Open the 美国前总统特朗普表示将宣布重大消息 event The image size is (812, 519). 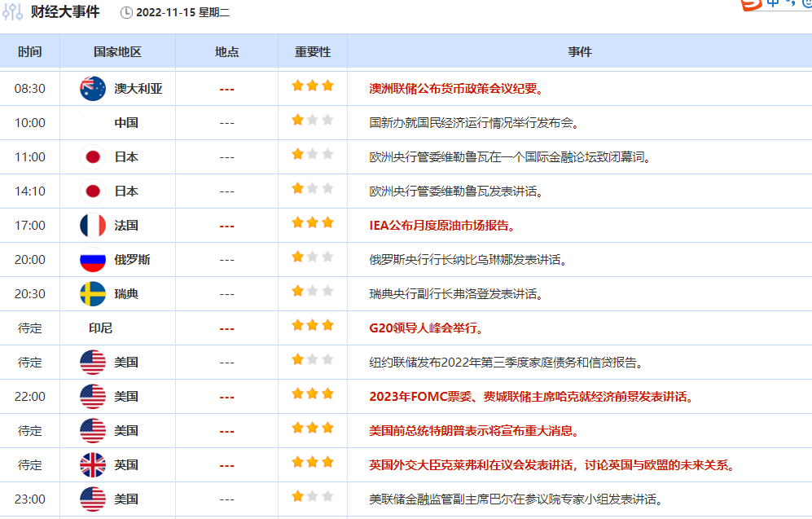[474, 430]
